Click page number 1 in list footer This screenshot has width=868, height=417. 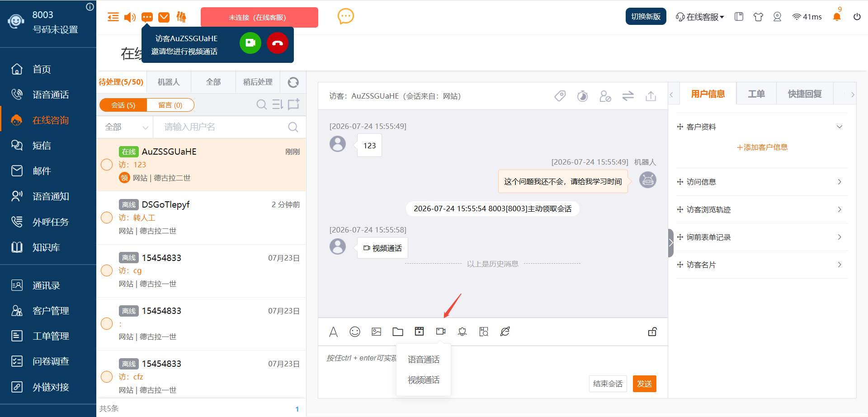pos(297,409)
